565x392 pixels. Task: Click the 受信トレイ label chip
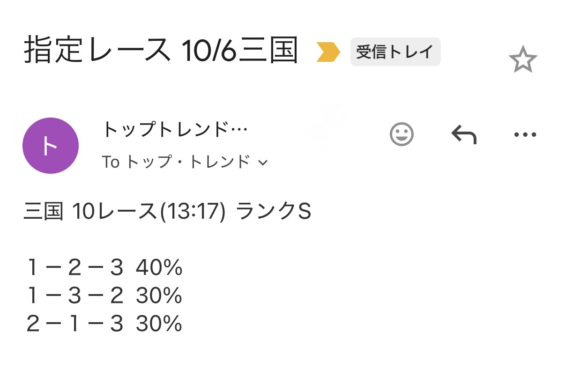pyautogui.click(x=395, y=52)
